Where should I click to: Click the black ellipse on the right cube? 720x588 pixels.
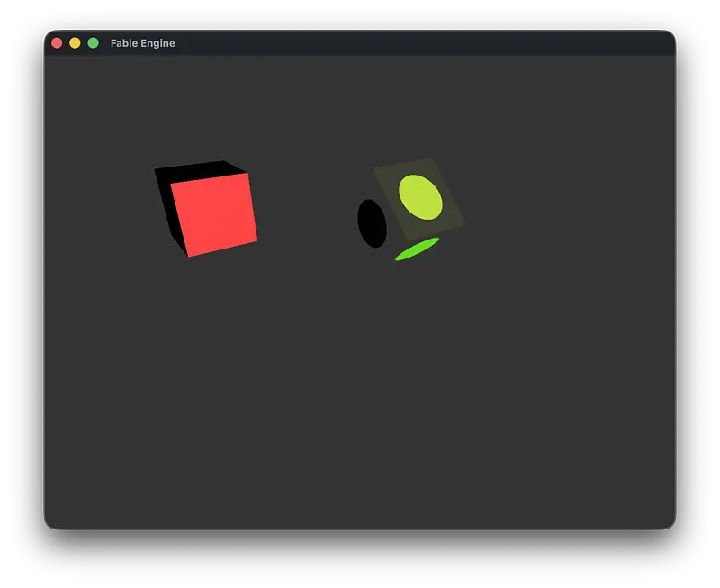click(372, 223)
